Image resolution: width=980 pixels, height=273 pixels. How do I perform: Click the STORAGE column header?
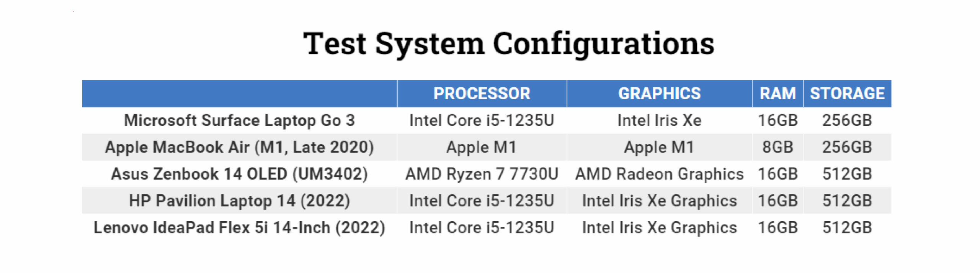pos(847,94)
